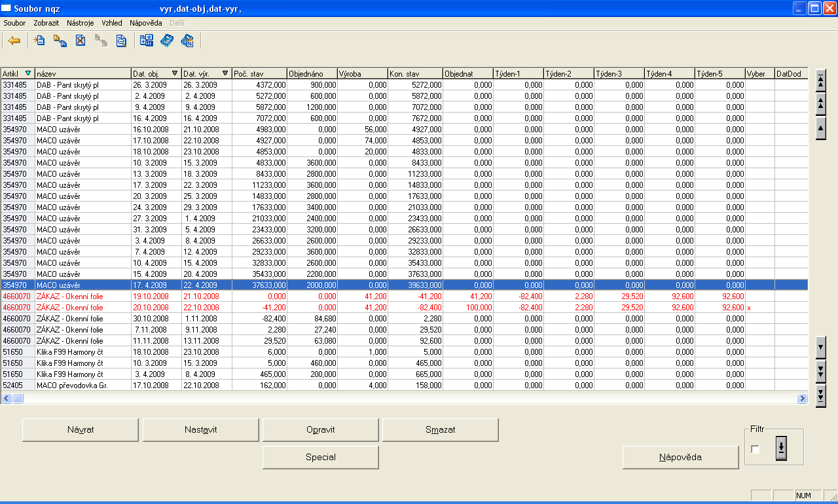This screenshot has height=504, width=838.
Task: Click the Návrat button
Action: (x=81, y=429)
